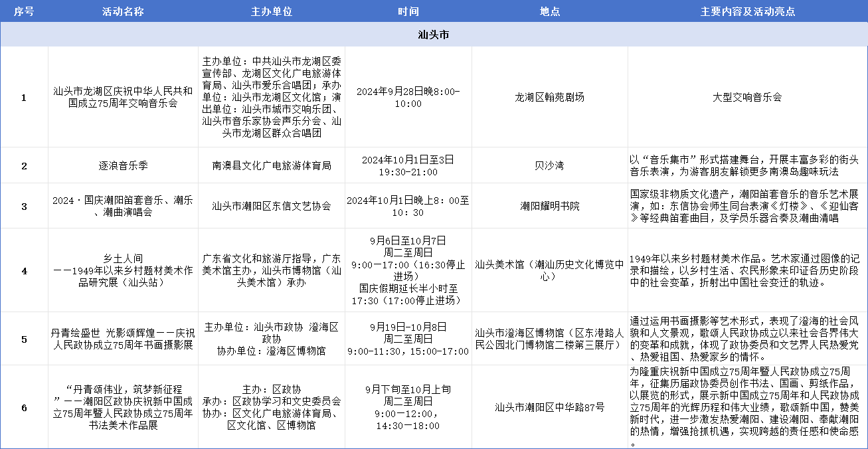Screen dimensions: 868x449
Task: Click the 2024年9月28日 concert time cell
Action: pos(408,97)
